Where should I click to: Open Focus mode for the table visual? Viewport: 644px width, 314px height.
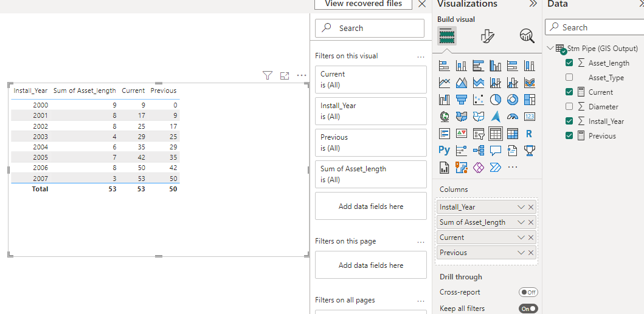click(285, 75)
